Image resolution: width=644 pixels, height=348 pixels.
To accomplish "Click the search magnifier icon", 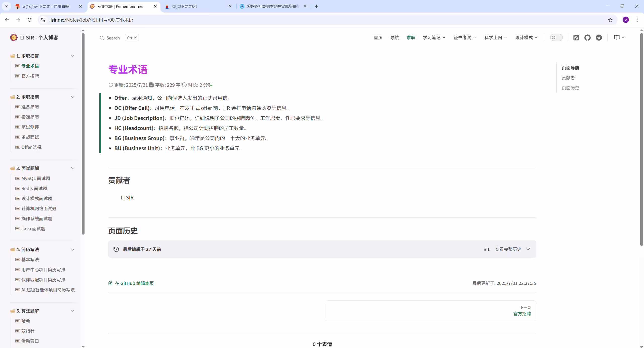I will tap(102, 38).
